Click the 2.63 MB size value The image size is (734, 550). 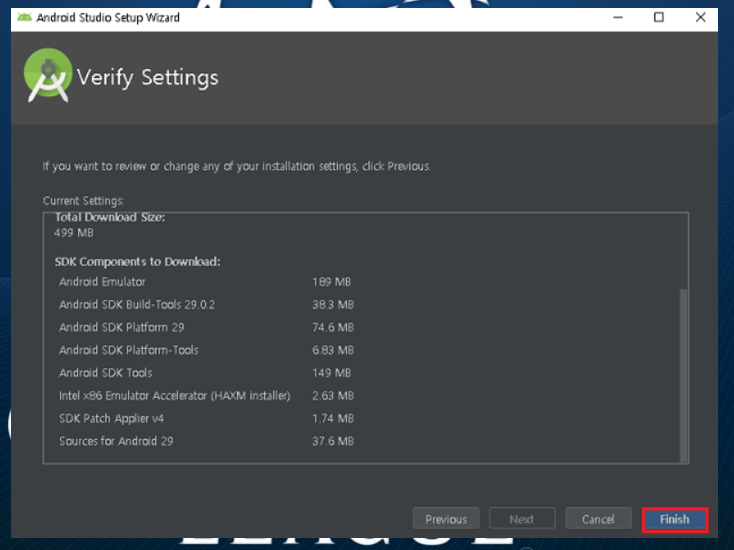pos(333,396)
